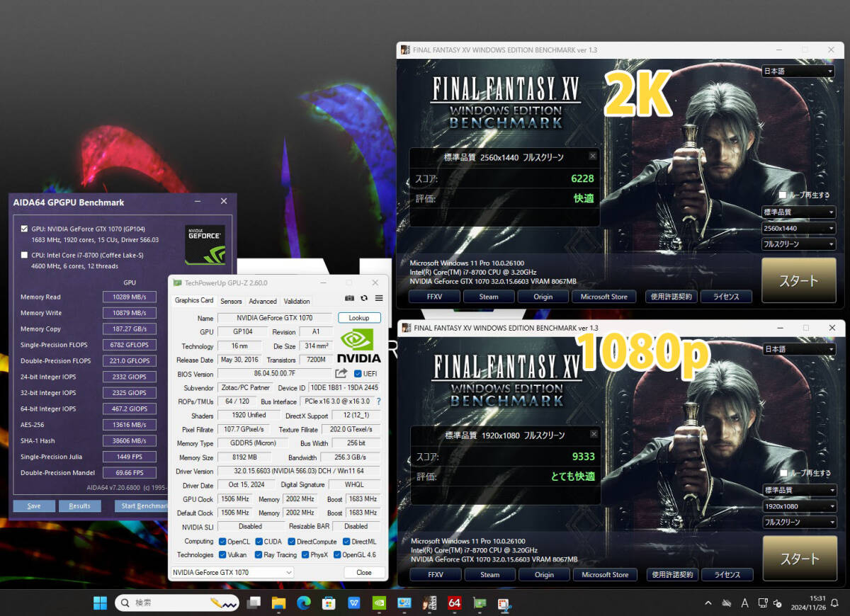Click the 使用許諾契約 button in the 2K benchmark window

pos(672,297)
